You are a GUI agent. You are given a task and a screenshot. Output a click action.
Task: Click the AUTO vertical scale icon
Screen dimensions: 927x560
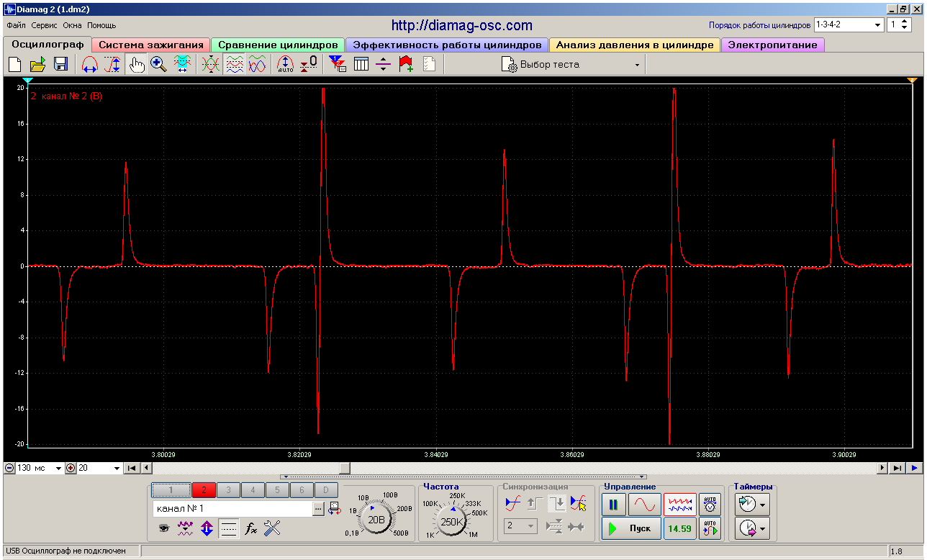click(x=286, y=64)
